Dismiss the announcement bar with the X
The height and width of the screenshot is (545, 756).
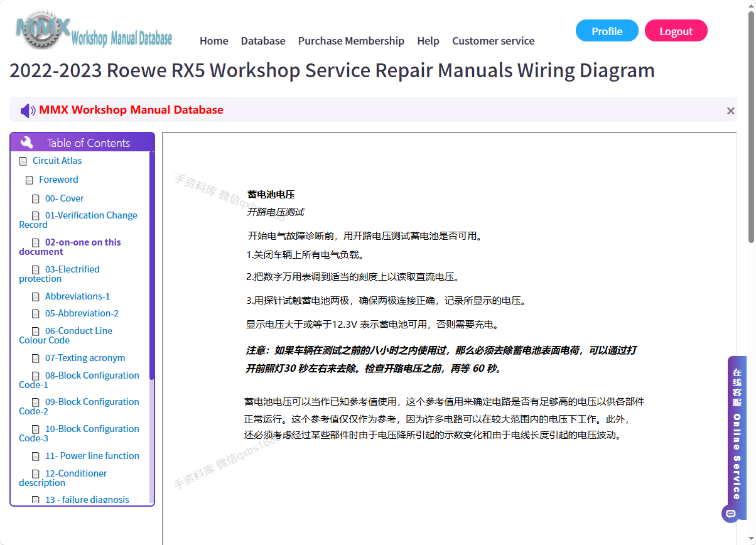pos(730,111)
